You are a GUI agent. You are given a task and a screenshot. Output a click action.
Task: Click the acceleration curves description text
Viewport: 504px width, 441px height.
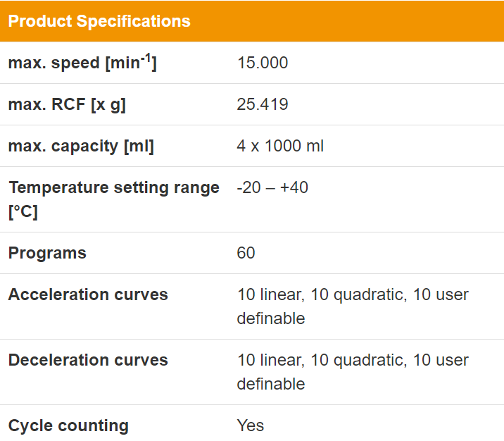tap(353, 306)
